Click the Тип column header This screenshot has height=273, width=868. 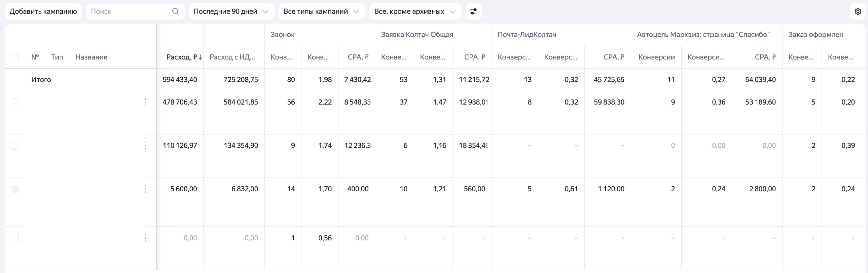coord(57,57)
